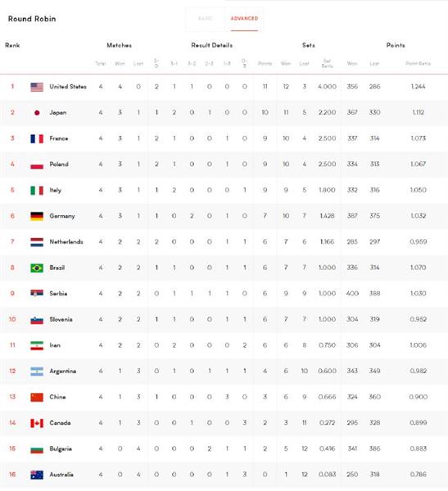Select the Serbia team name
Image resolution: width=448 pixels, height=491 pixels.
58,294
